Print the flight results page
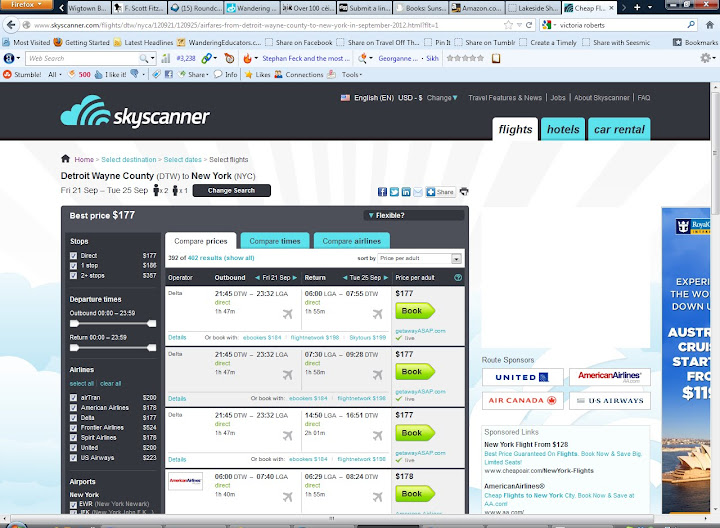 (464, 191)
